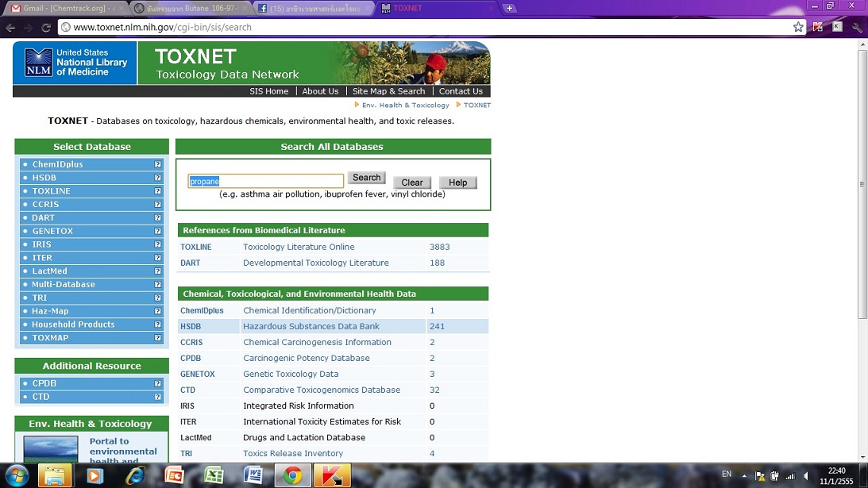Image resolution: width=868 pixels, height=488 pixels.
Task: Open help icon for ITER database
Action: tap(158, 257)
